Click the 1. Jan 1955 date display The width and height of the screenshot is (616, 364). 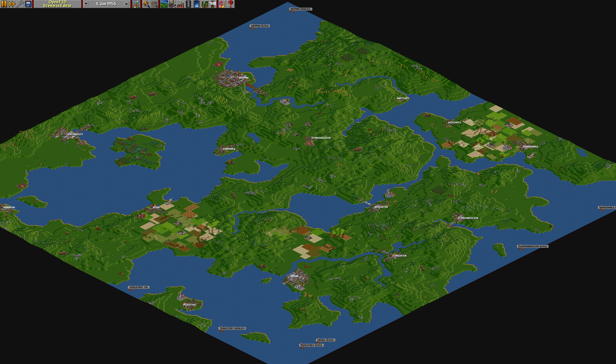click(106, 4)
